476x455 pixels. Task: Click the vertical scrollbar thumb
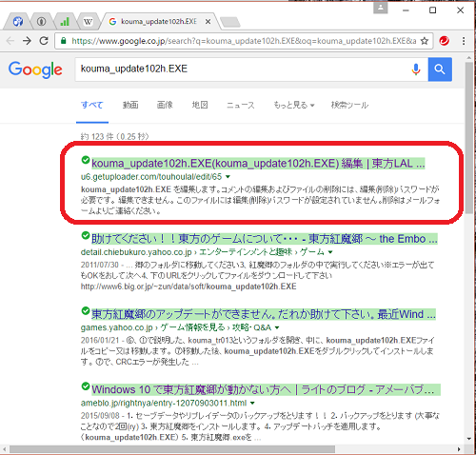[x=469, y=138]
